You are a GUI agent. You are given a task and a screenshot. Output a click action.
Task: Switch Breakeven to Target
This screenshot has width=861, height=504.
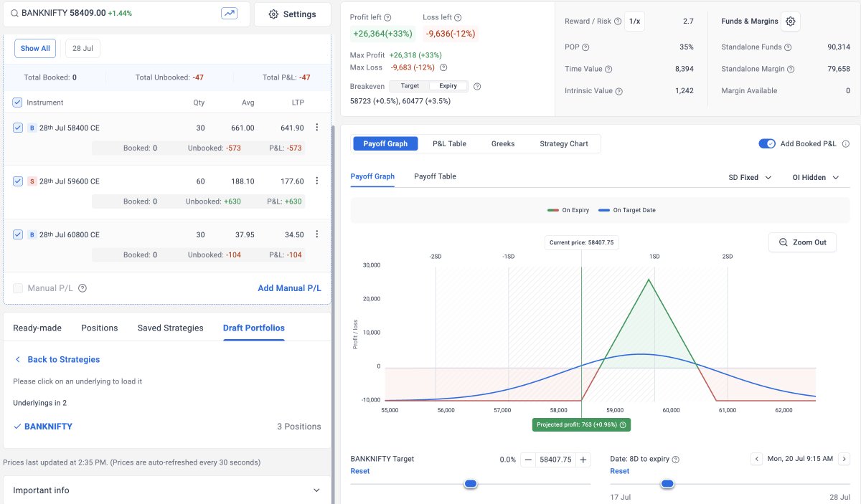point(410,86)
